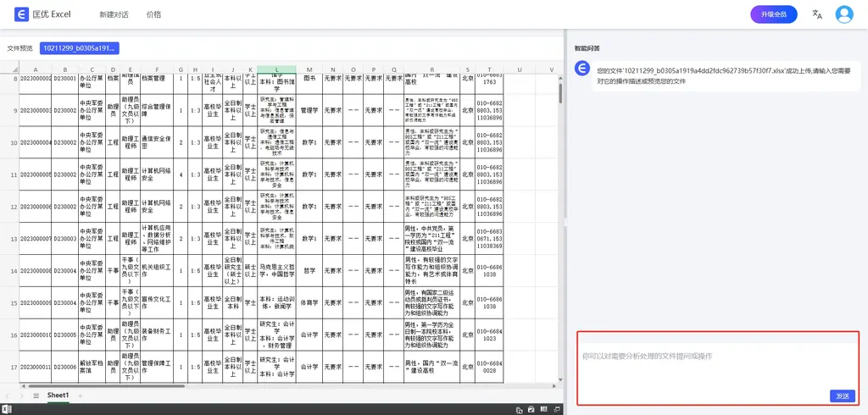
Task: Open the language translation switcher icon
Action: coord(817,14)
